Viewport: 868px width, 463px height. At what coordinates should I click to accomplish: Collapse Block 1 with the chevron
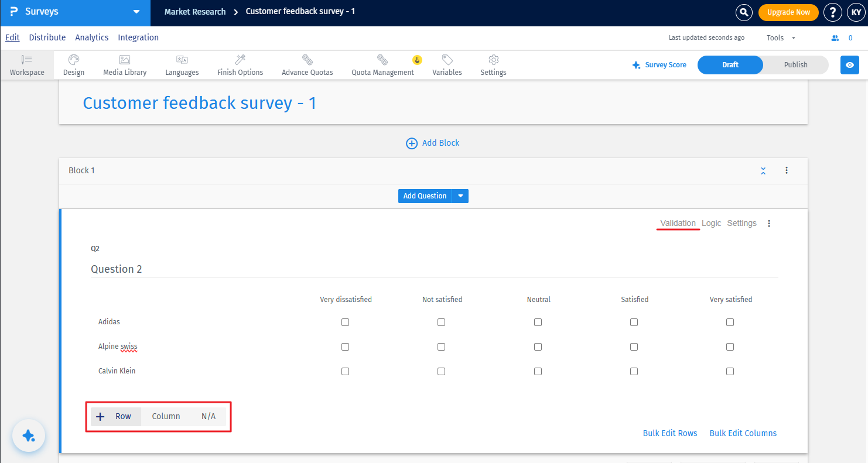click(763, 170)
